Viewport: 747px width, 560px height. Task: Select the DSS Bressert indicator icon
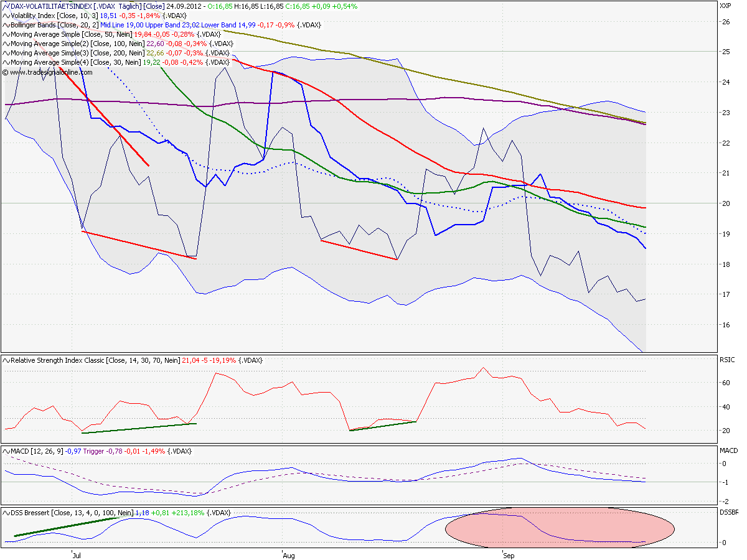6,513
